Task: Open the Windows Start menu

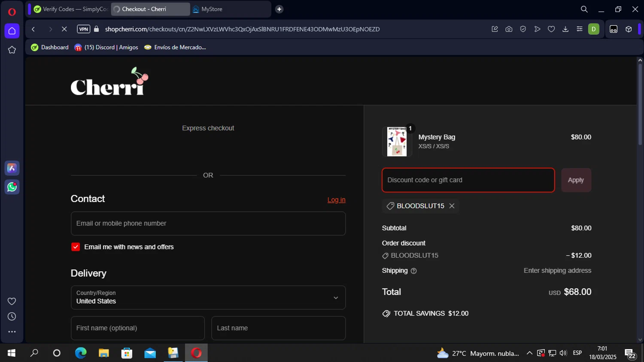Action: (x=12, y=353)
